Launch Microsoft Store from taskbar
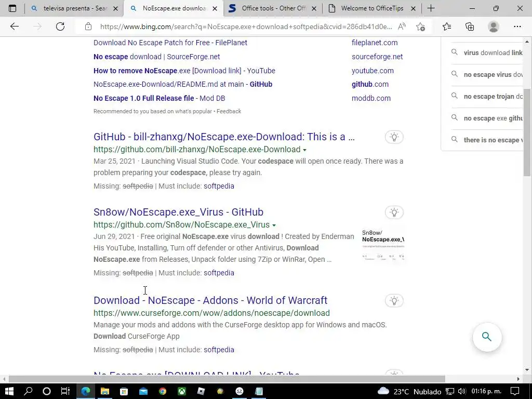532x399 pixels. pos(124,391)
